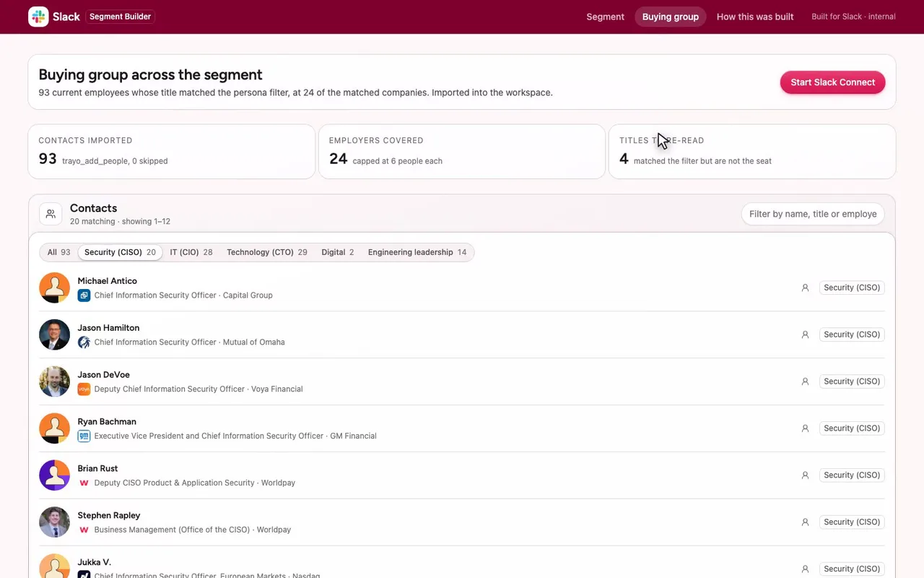
Task: Click Michael Antico's avatar
Action: (54, 288)
